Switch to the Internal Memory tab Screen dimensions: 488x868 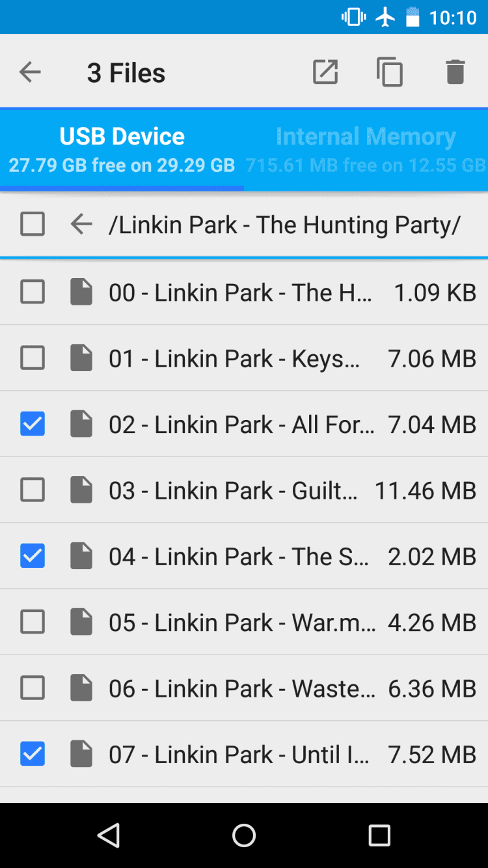coord(366,148)
